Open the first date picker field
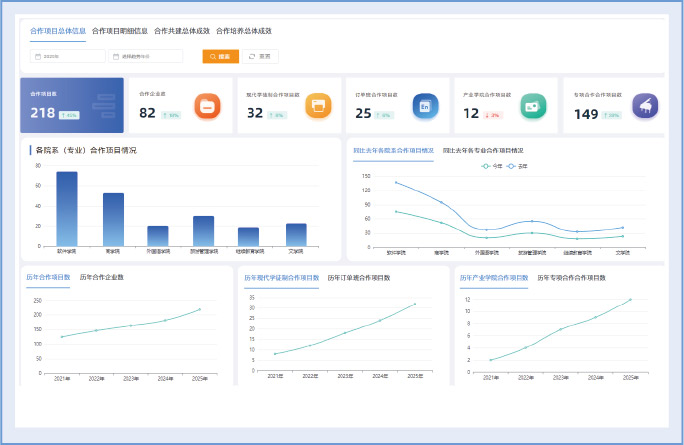The height and width of the screenshot is (445, 684). pyautogui.click(x=68, y=57)
